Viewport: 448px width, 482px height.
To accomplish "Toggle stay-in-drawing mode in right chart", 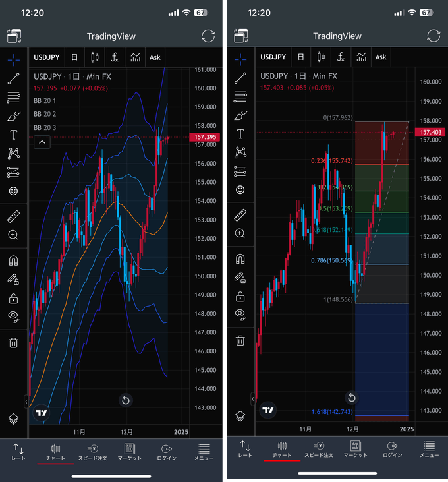I will (x=240, y=278).
